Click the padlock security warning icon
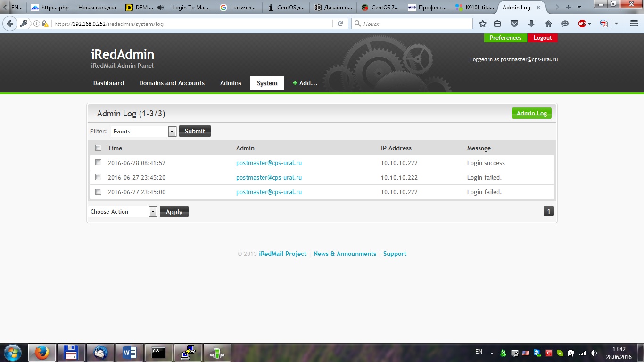This screenshot has height=362, width=644. [x=45, y=24]
